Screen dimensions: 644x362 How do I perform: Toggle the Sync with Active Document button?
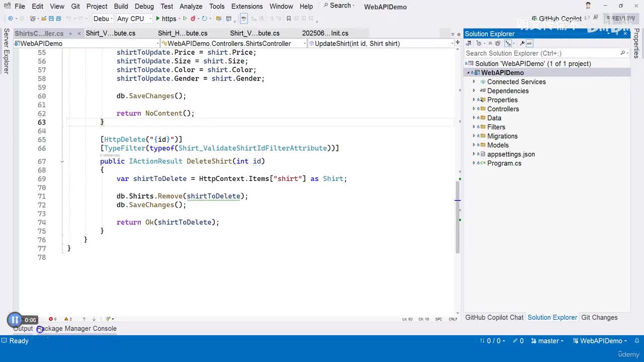point(508,43)
